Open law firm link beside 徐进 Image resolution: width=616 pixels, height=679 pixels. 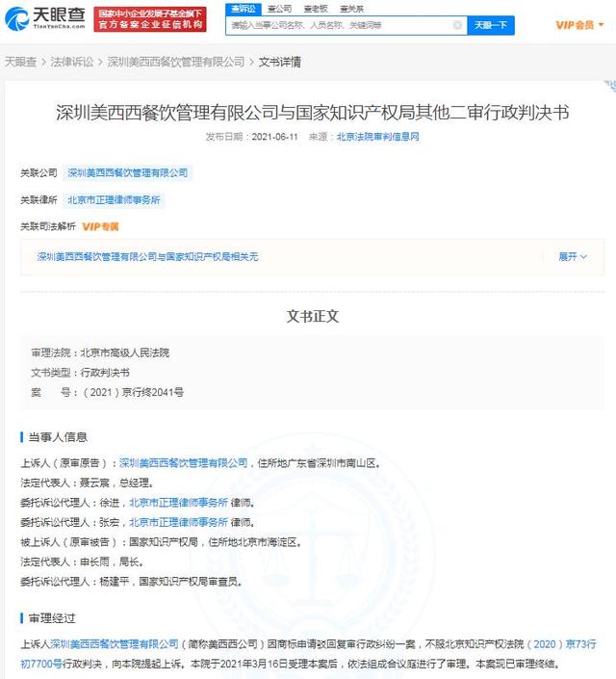tap(178, 503)
